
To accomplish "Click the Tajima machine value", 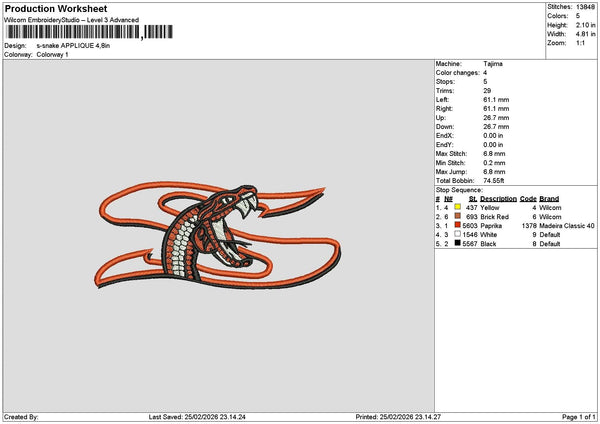I will (493, 63).
